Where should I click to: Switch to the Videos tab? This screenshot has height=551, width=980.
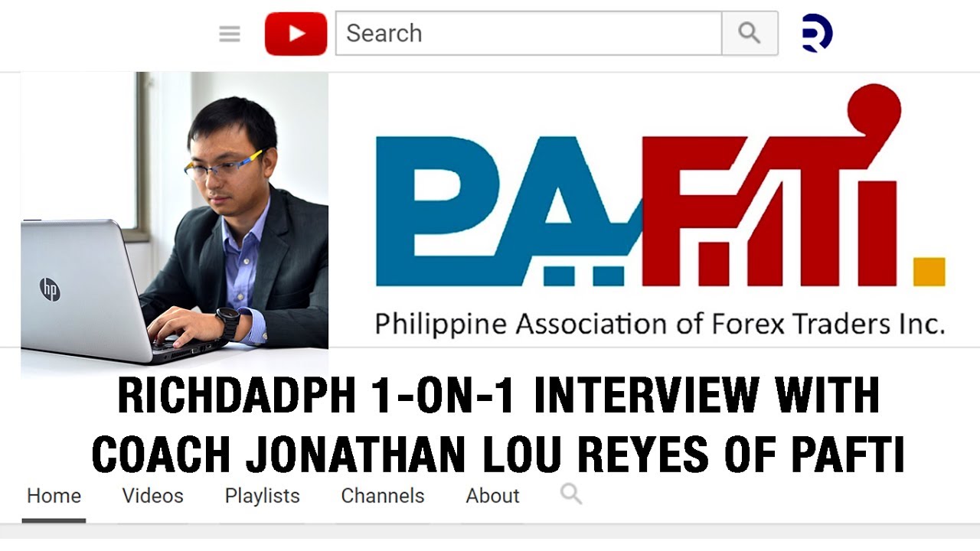click(x=153, y=496)
